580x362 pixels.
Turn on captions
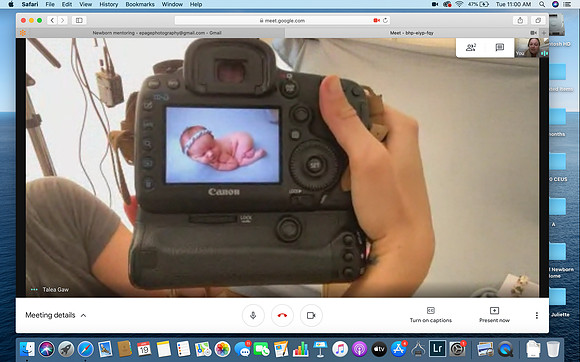click(431, 315)
